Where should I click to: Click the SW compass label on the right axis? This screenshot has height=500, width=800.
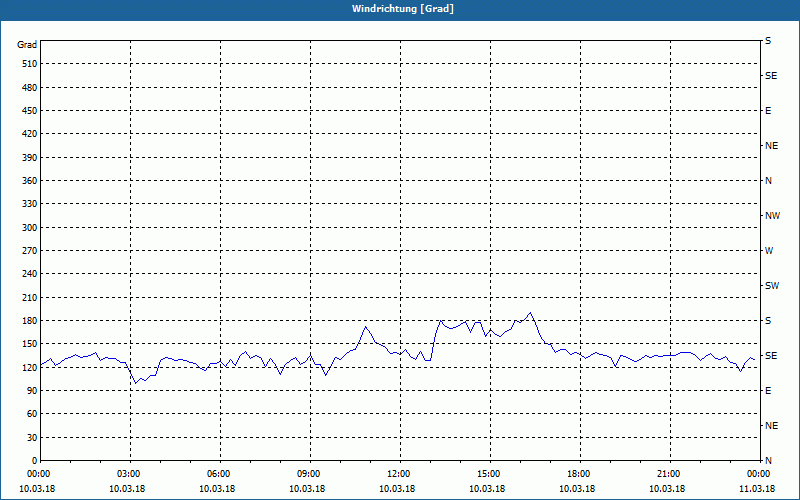[772, 286]
